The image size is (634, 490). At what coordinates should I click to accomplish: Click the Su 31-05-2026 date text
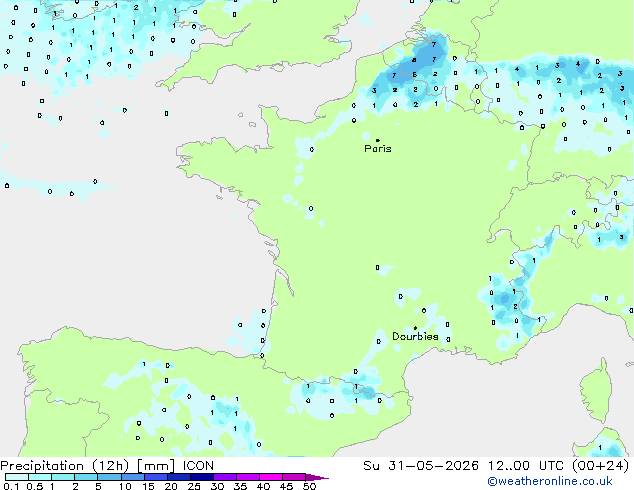[421, 466]
